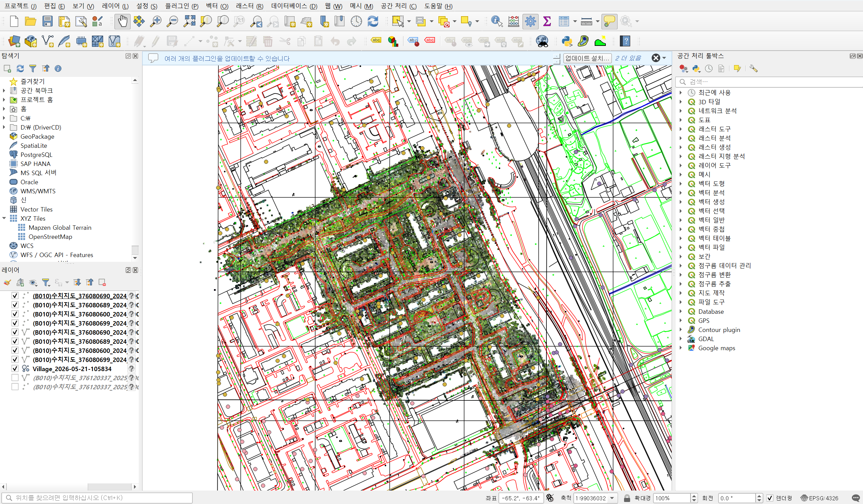Screen dimensions: 863x504
Task: Expand the GDAL toolbox group
Action: pos(681,339)
